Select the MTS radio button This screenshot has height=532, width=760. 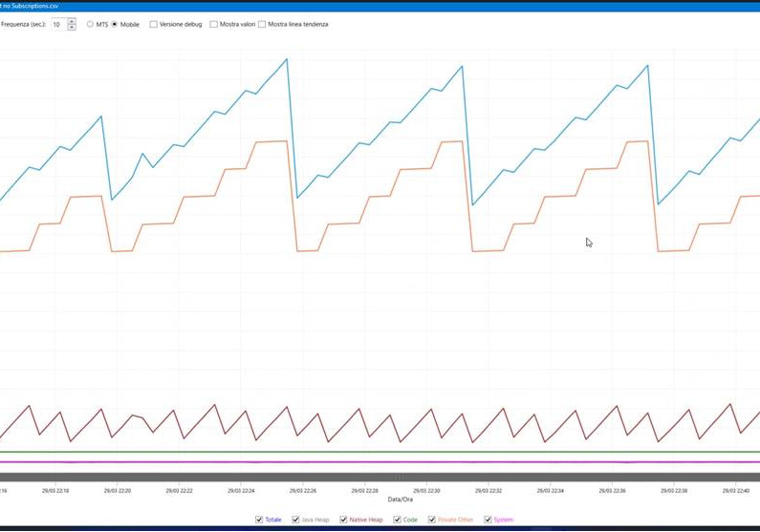click(x=90, y=24)
